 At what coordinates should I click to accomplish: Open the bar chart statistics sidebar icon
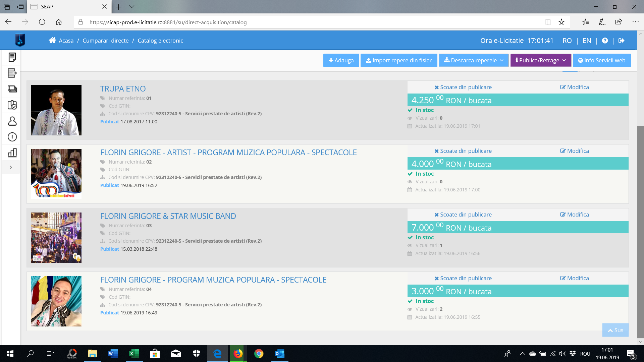(12, 153)
